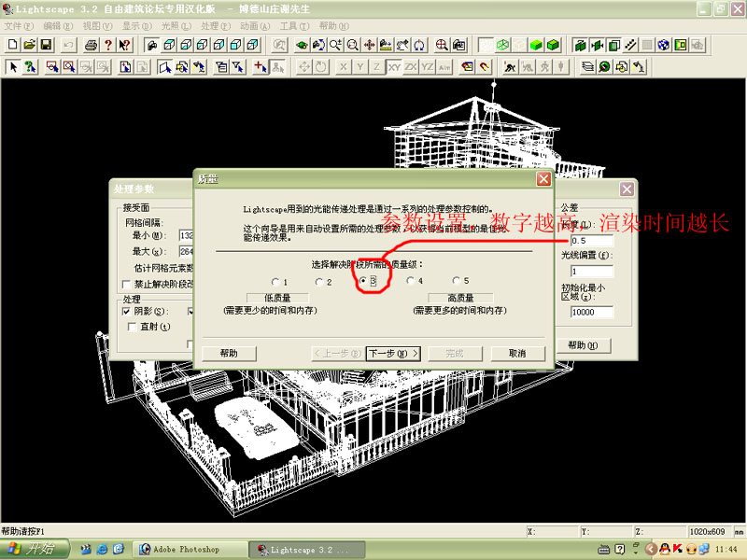Close the 处理参数 window behind
This screenshot has height=560, width=747.
[x=627, y=189]
